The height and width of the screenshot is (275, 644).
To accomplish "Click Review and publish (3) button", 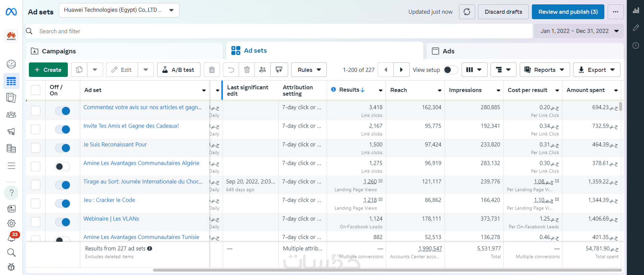I will point(568,12).
